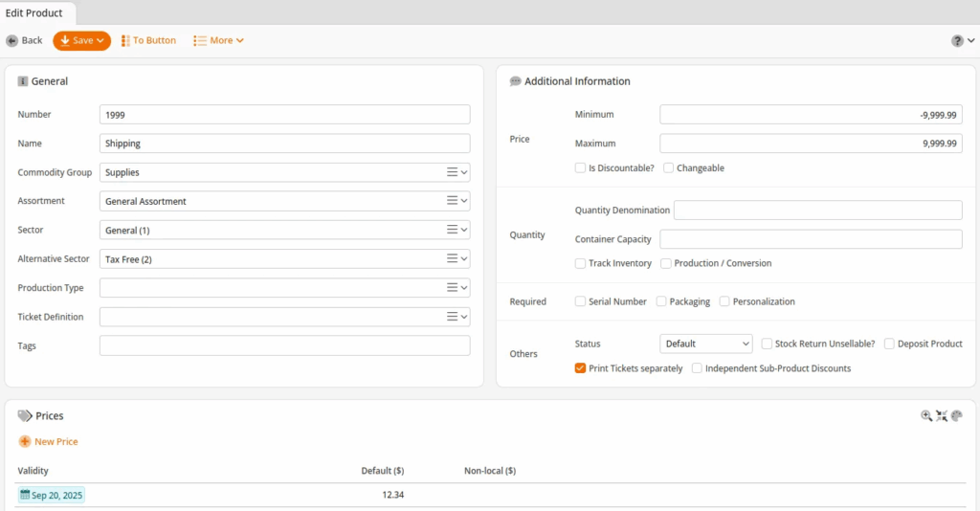980x511 pixels.
Task: Toggle the Track Inventory checkbox
Action: pos(581,263)
